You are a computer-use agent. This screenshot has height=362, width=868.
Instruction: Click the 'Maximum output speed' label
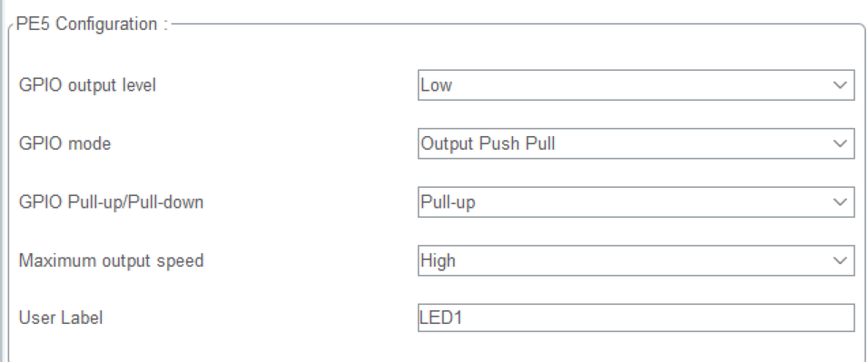pyautogui.click(x=112, y=260)
